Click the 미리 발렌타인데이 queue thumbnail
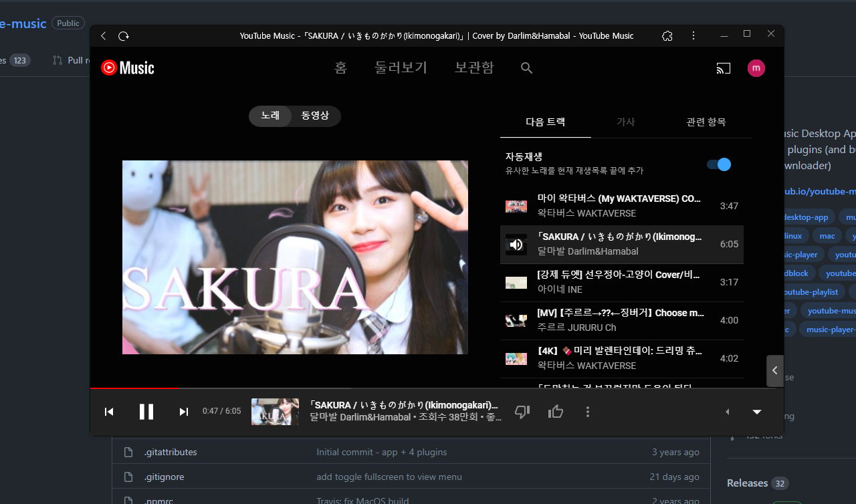Viewport: 856px width, 504px height. tap(516, 359)
